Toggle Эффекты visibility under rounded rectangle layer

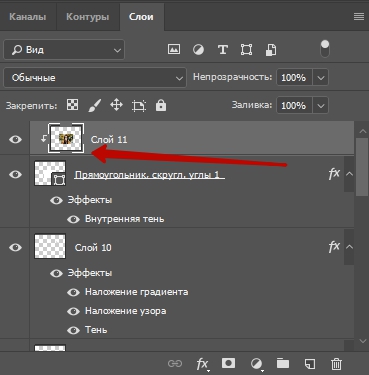point(56,200)
